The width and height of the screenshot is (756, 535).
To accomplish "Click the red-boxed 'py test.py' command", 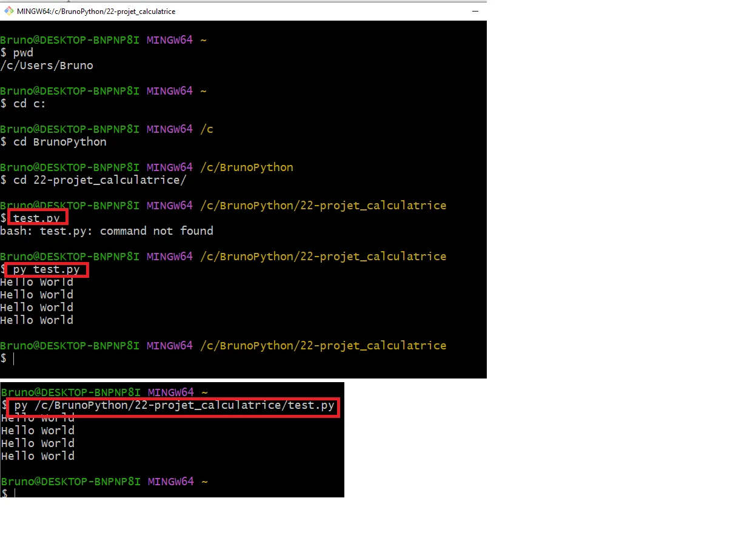I will (x=47, y=269).
